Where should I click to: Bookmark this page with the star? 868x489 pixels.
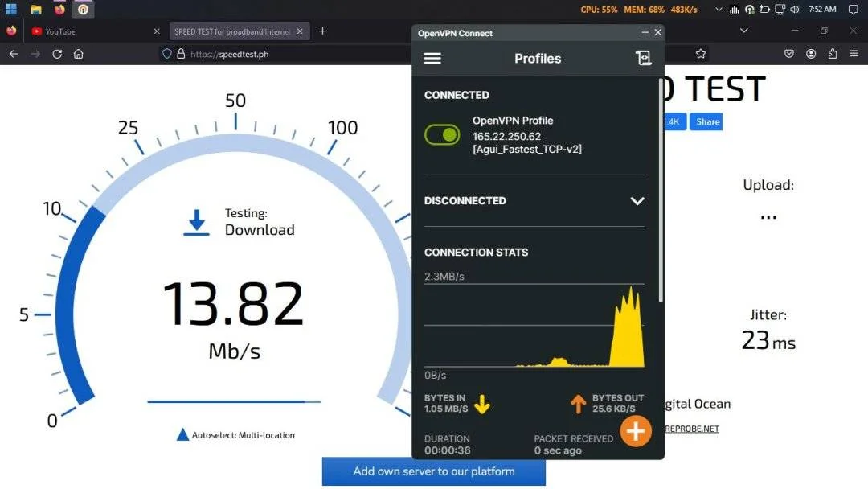coord(701,54)
